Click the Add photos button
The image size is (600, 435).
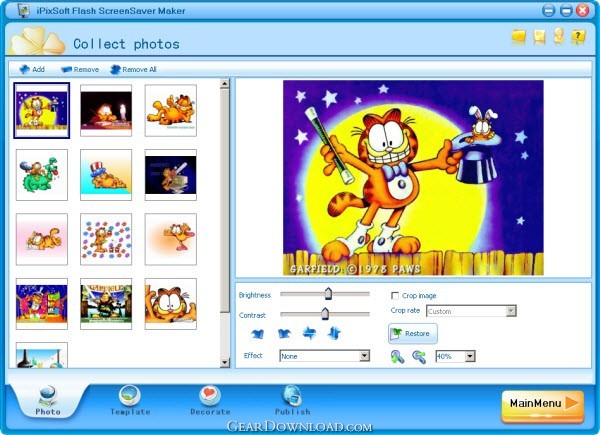(x=32, y=69)
